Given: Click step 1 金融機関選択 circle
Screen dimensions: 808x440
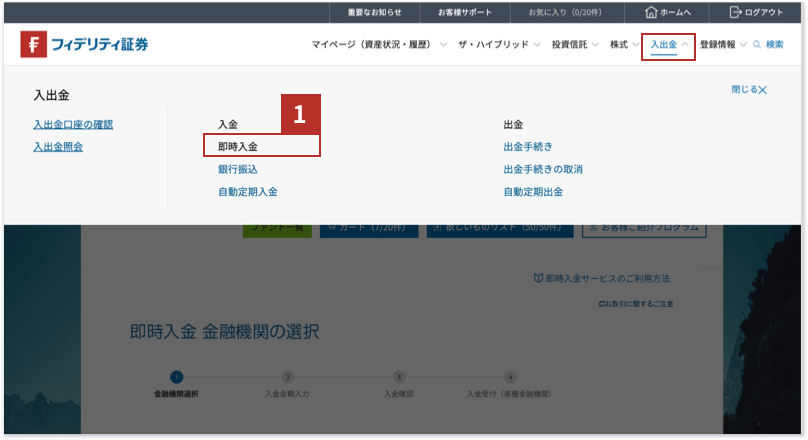Looking at the screenshot, I should [176, 378].
